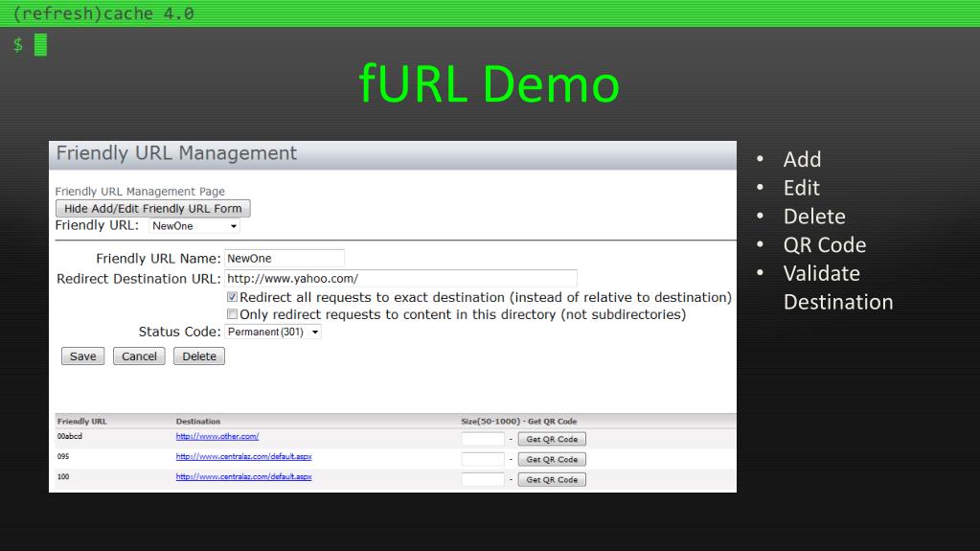The width and height of the screenshot is (980, 551).
Task: Click the Validate Destination bullet item
Action: click(838, 287)
